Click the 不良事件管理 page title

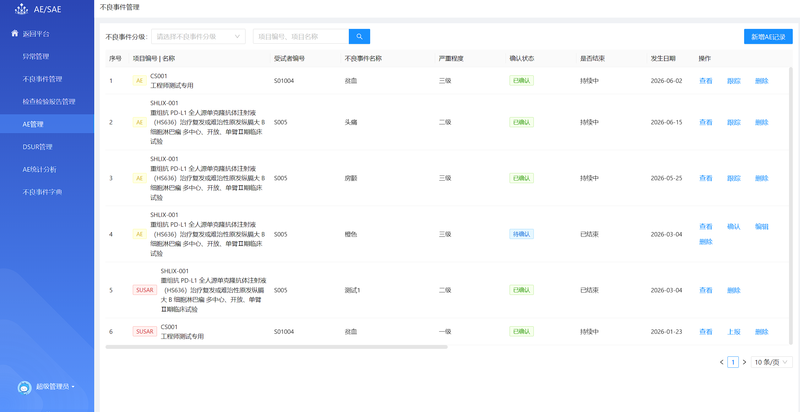point(120,8)
